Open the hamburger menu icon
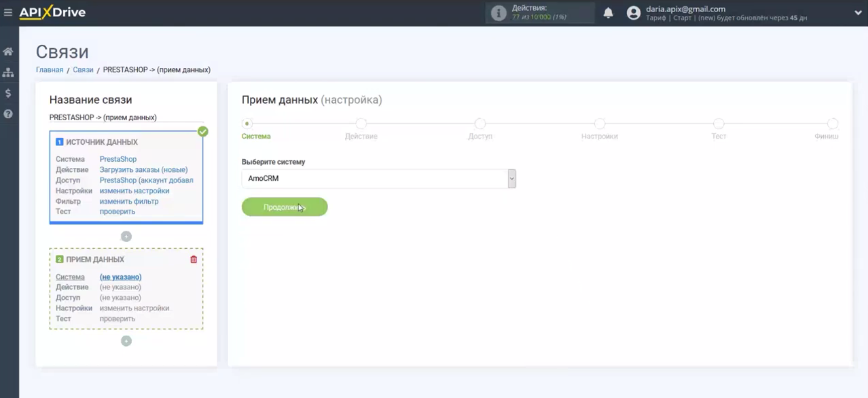 coord(8,12)
